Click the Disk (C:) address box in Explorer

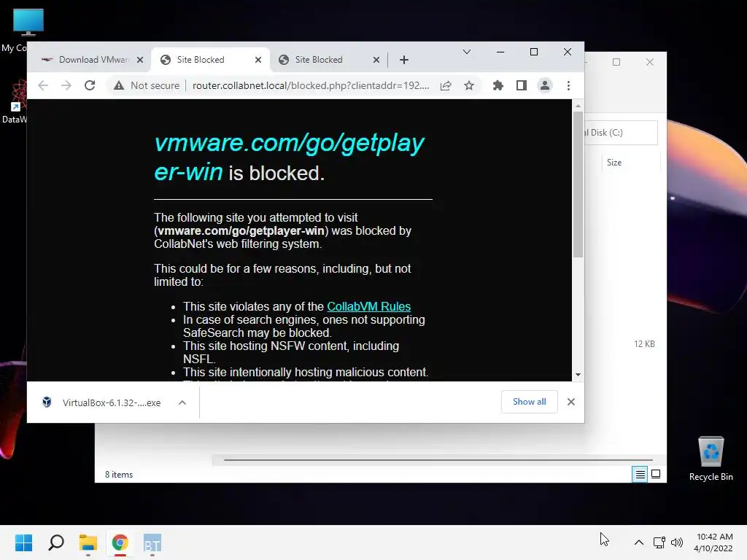(x=621, y=133)
